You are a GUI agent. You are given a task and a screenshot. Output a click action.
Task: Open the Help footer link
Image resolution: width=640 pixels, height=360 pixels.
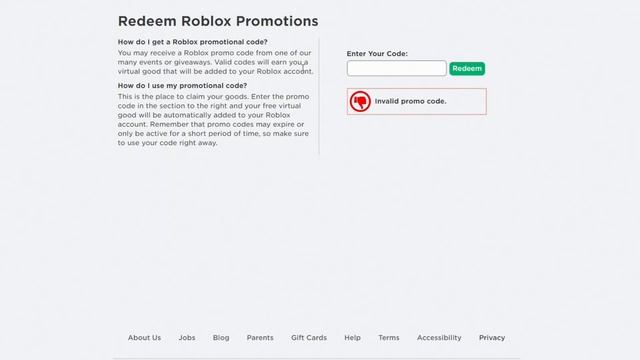[352, 338]
